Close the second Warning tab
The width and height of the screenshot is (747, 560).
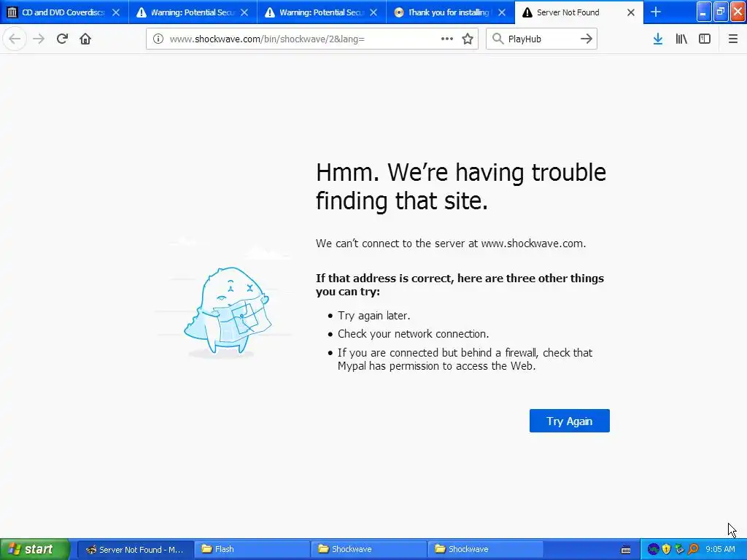click(x=373, y=12)
